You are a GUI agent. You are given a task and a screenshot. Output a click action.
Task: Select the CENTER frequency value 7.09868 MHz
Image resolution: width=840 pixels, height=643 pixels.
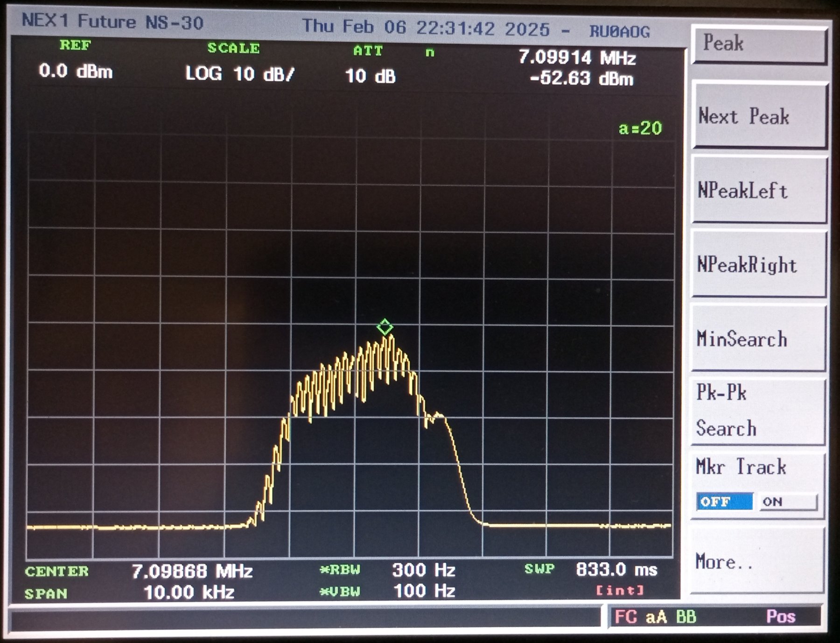(192, 571)
